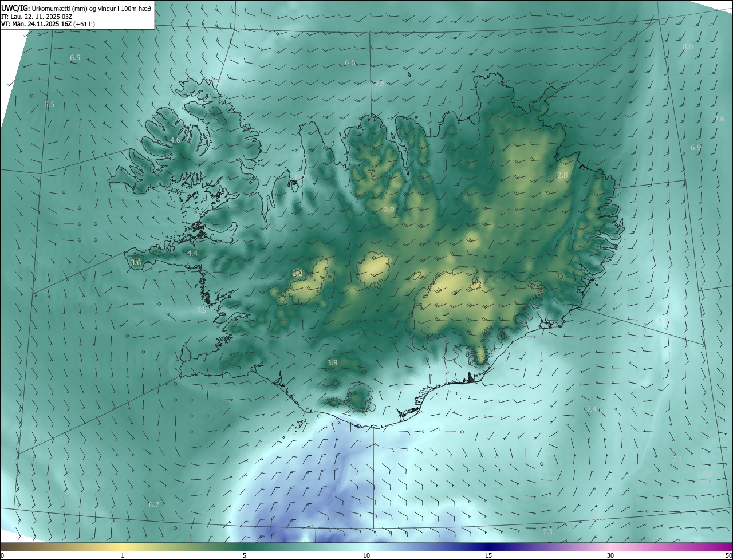Click the 2.8 value in east Iceland
The image size is (733, 560).
click(562, 175)
